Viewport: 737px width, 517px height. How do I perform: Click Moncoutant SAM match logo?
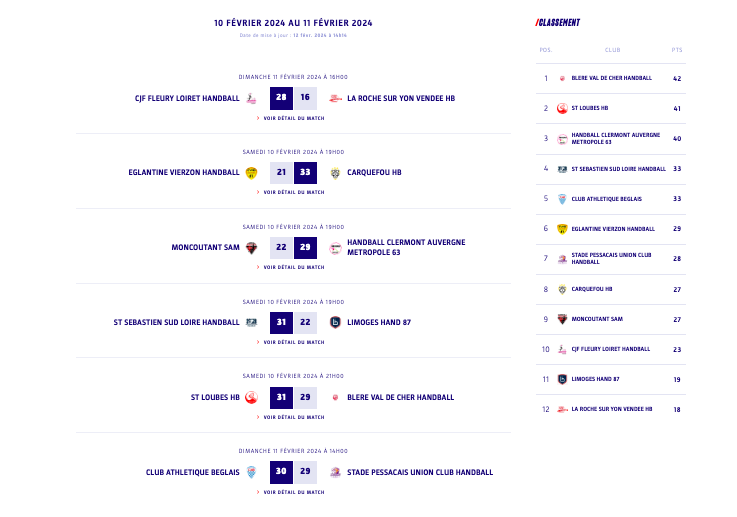point(251,247)
